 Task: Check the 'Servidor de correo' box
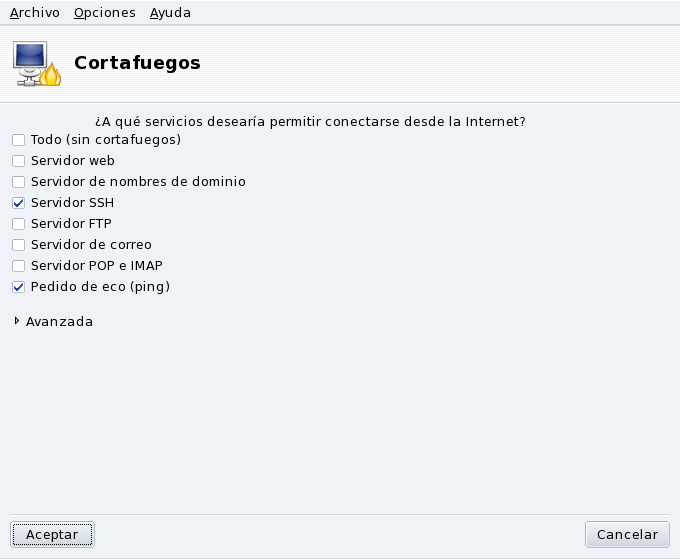(18, 245)
